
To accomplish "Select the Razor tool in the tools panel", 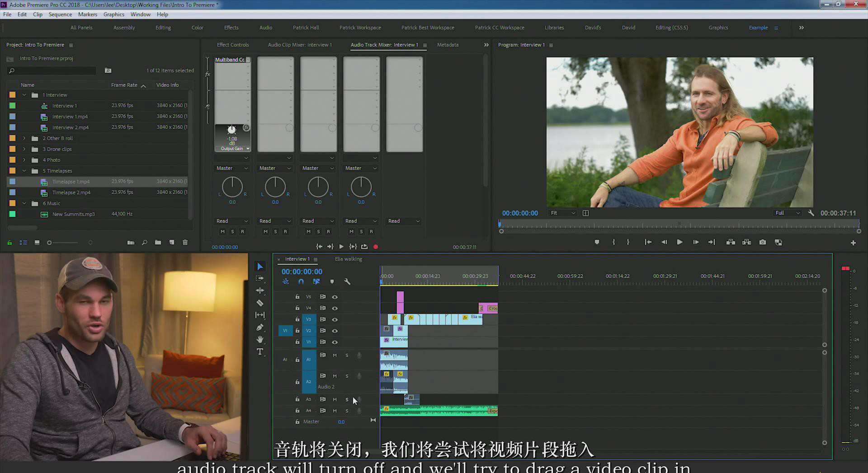I will 260,303.
